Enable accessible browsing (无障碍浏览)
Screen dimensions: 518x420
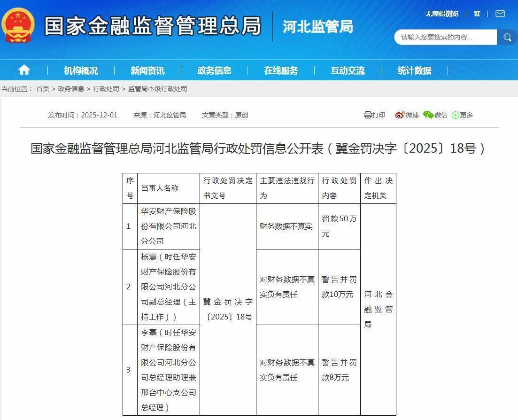[x=442, y=14]
